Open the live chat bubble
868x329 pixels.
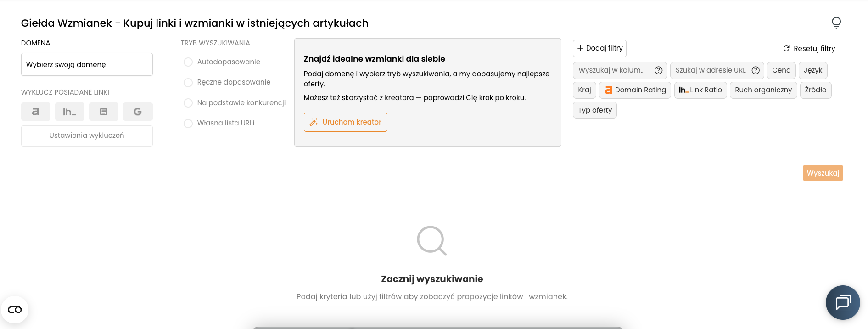click(843, 302)
